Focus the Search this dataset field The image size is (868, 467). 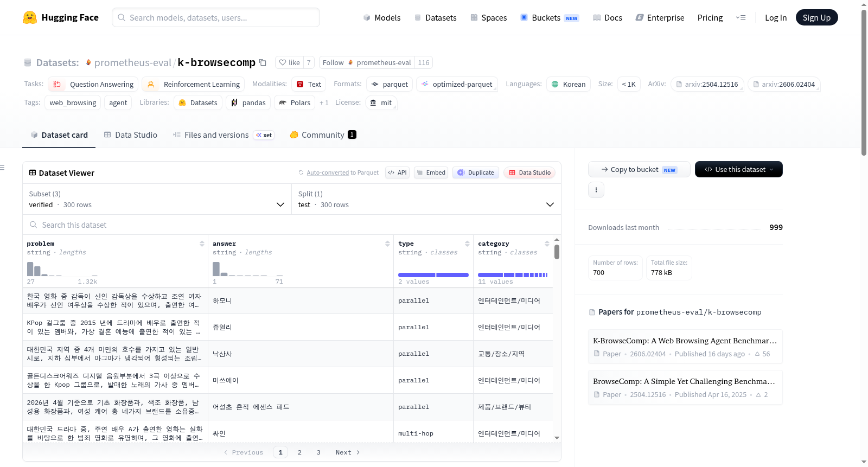pos(292,225)
